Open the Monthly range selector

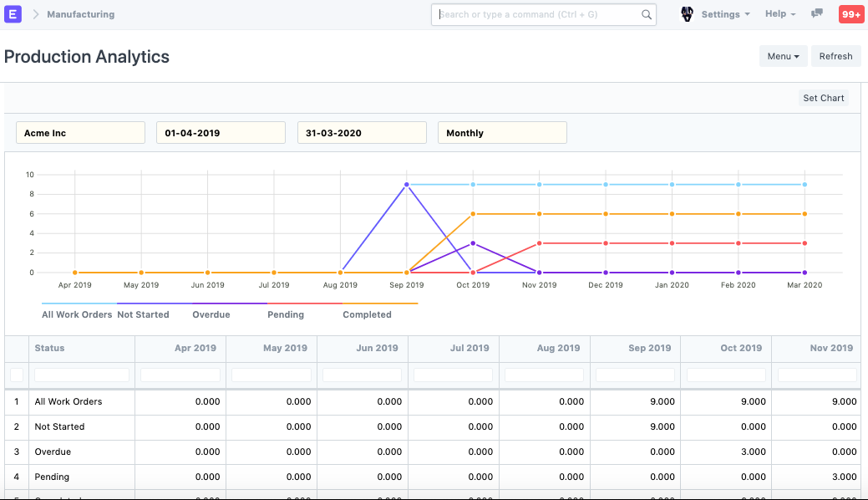[502, 133]
